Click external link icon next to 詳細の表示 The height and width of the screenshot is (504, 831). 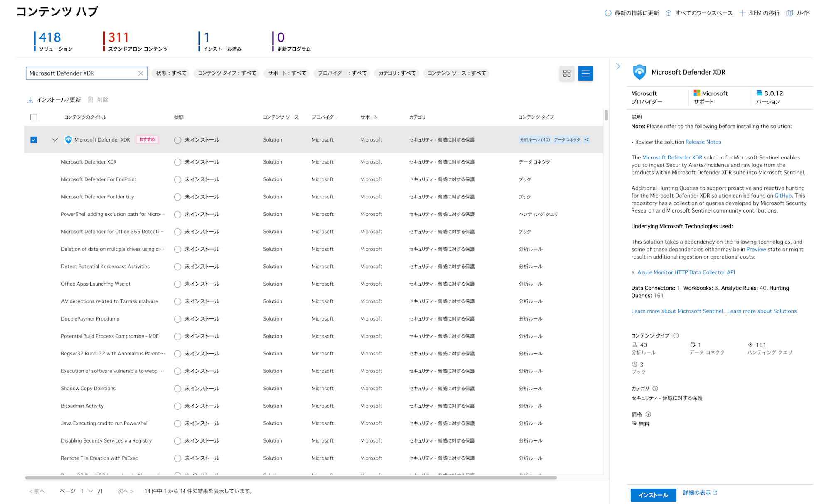715,493
